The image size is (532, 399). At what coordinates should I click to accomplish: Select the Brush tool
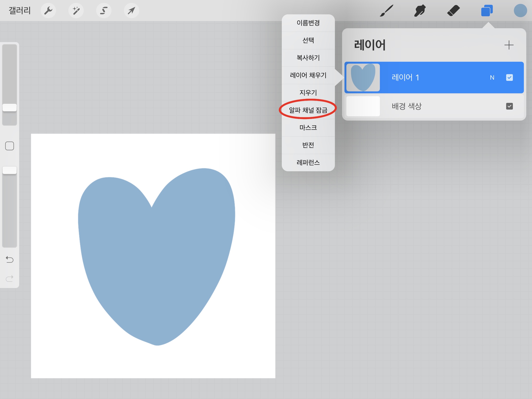pos(387,11)
